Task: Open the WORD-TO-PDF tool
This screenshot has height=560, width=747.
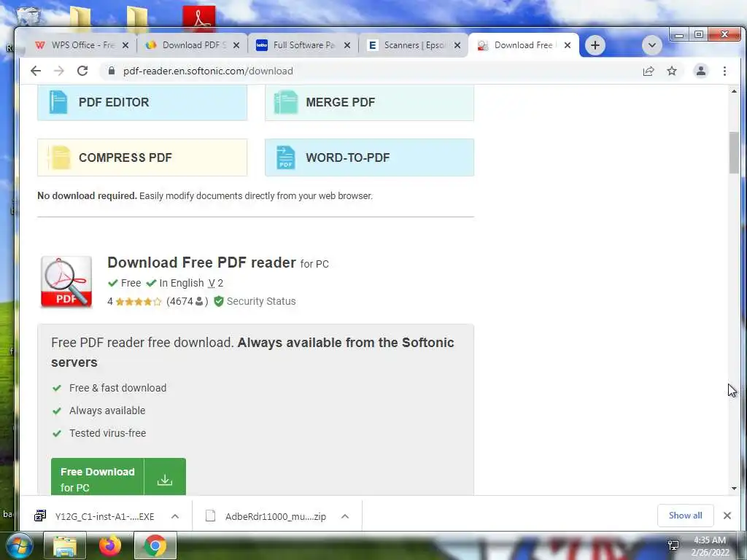Action: point(369,157)
